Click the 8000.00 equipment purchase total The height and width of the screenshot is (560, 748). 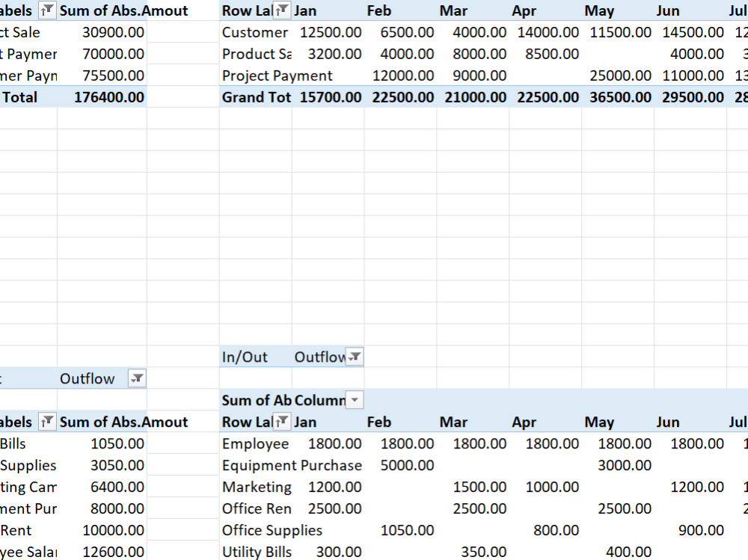102,508
